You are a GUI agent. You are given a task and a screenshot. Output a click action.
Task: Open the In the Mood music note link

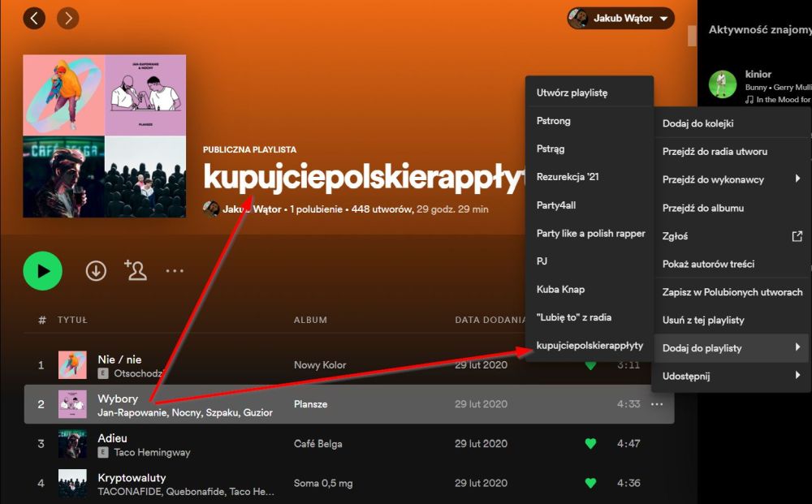(x=778, y=99)
